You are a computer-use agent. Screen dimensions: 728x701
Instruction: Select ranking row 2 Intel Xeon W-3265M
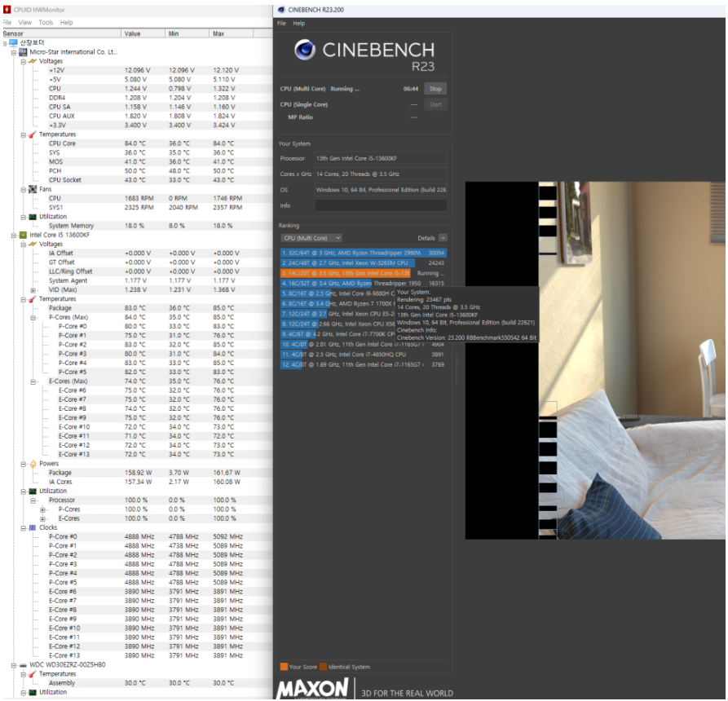[x=363, y=262]
